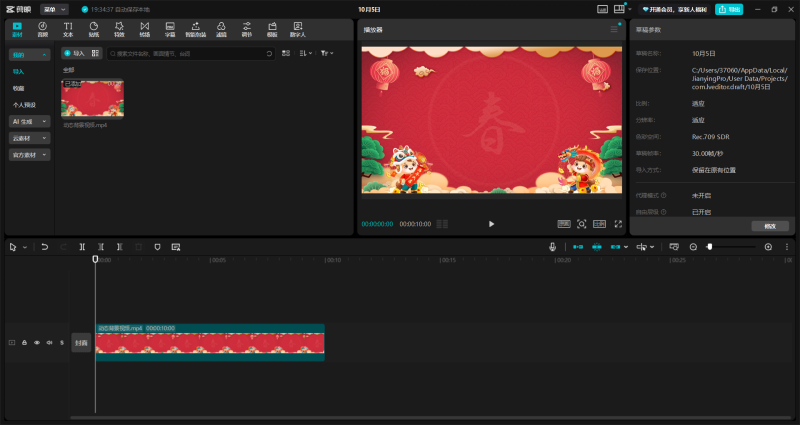Expand the 云素材 section

30,138
